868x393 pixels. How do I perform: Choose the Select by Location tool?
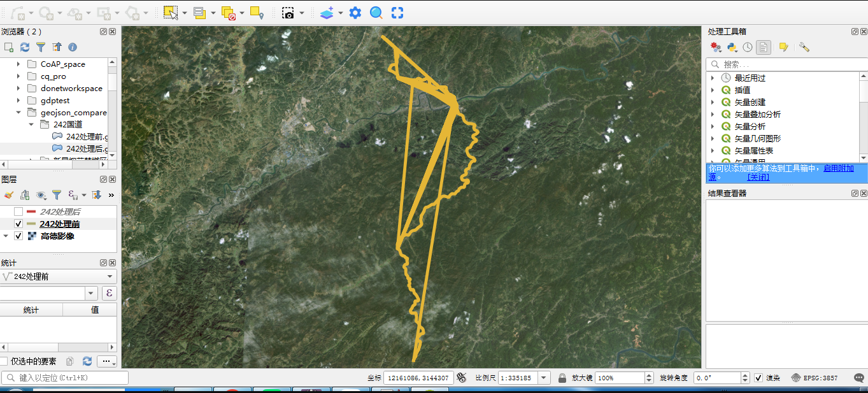(x=257, y=12)
